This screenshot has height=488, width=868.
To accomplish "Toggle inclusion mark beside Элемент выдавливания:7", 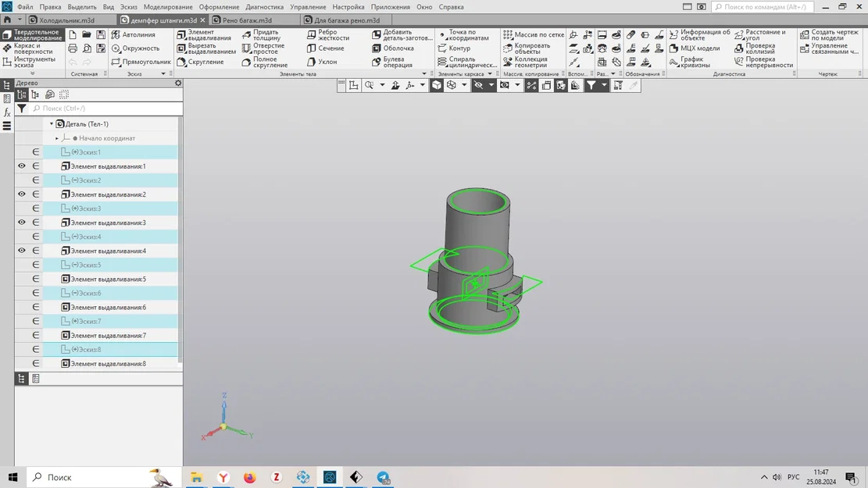I will (x=35, y=335).
